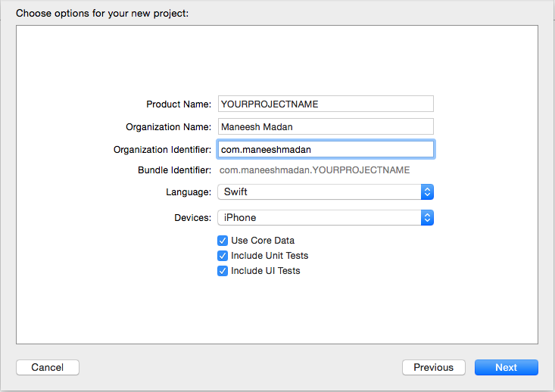
Task: Go back with the Previous button
Action: (x=434, y=368)
